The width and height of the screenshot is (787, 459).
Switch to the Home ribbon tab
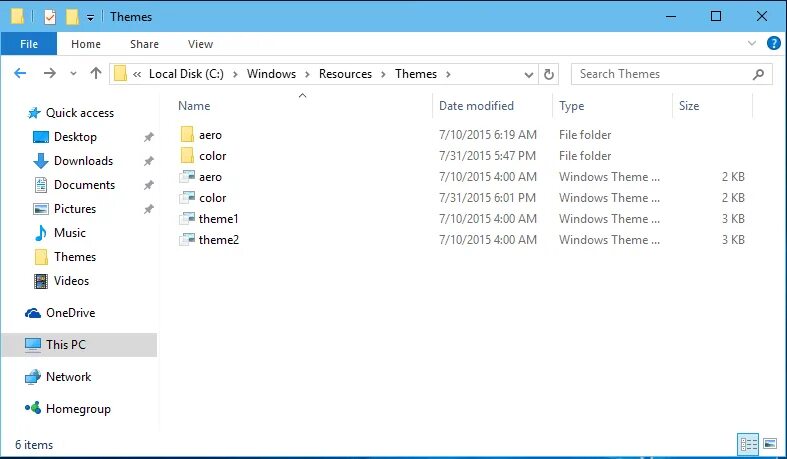(x=86, y=44)
